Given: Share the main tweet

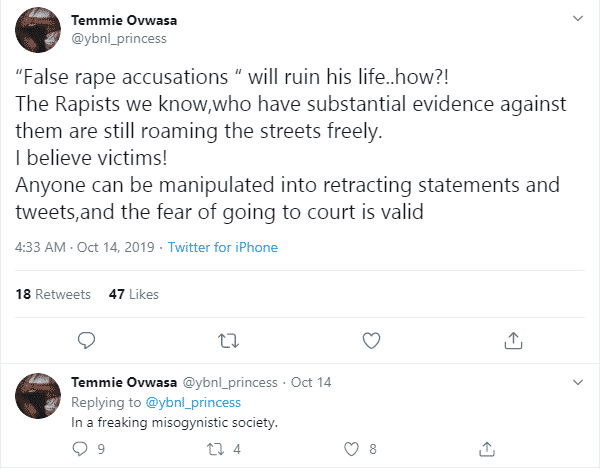Looking at the screenshot, I should point(514,340).
